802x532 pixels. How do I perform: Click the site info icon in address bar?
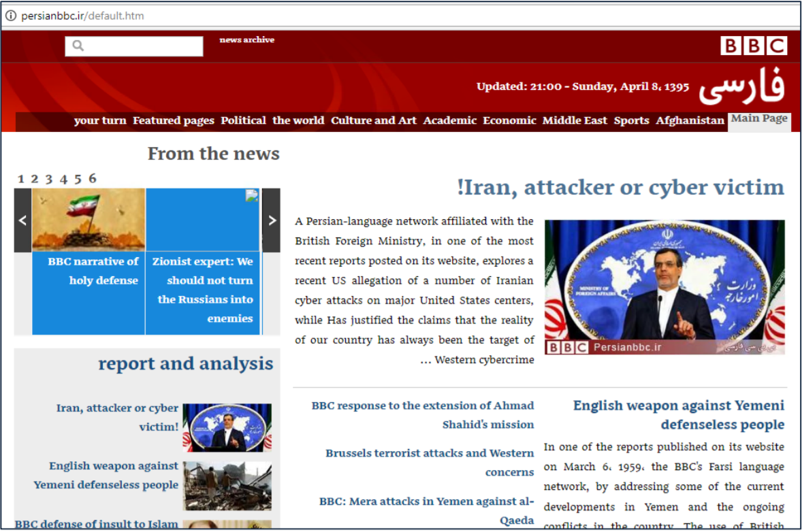pyautogui.click(x=10, y=16)
